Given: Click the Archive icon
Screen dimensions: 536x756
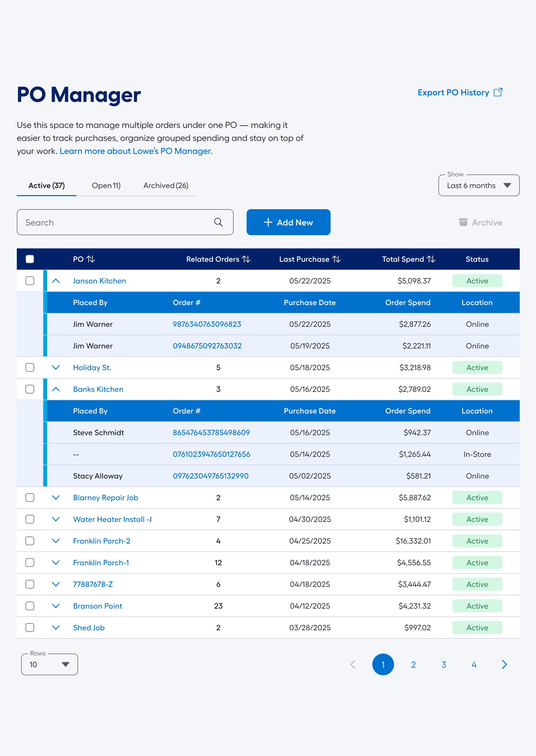Looking at the screenshot, I should click(464, 222).
